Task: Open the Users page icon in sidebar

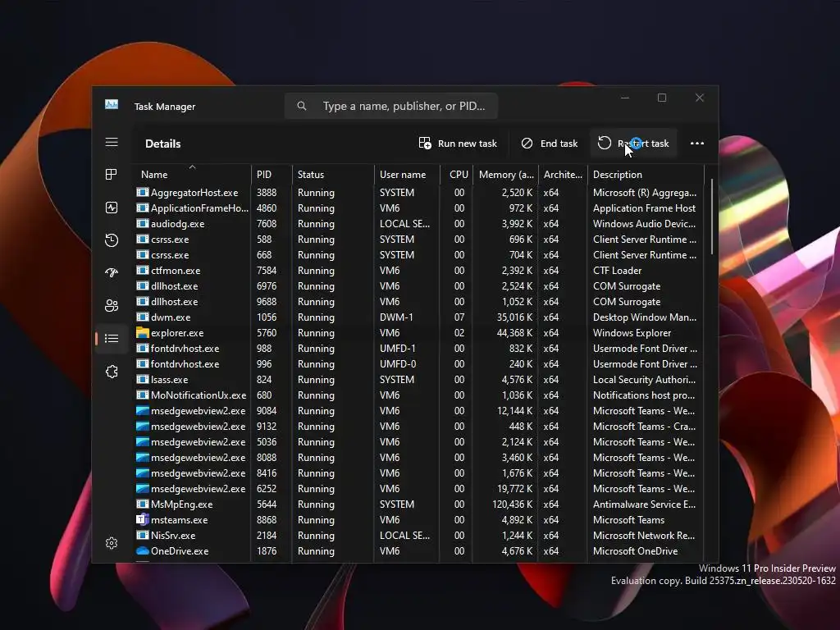Action: coord(112,305)
